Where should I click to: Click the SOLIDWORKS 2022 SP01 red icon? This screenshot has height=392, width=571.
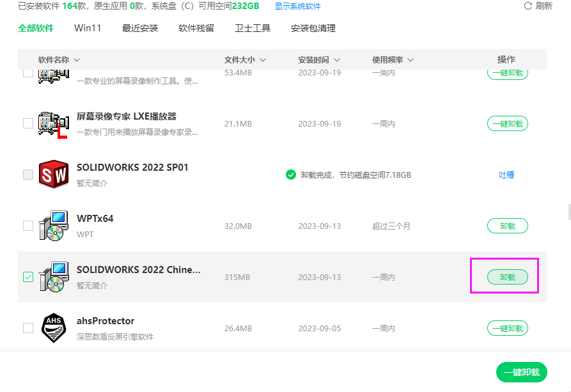[x=53, y=174]
